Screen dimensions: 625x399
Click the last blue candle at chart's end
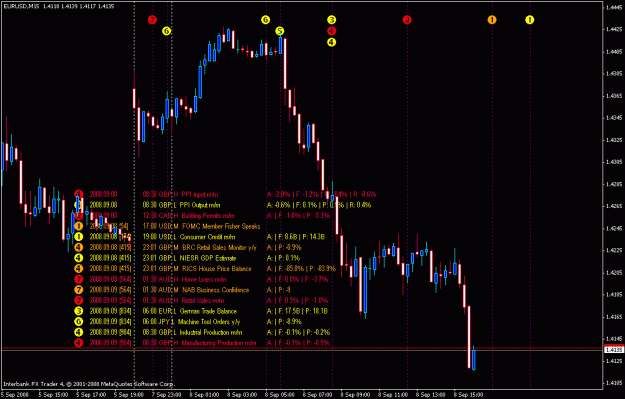(474, 359)
